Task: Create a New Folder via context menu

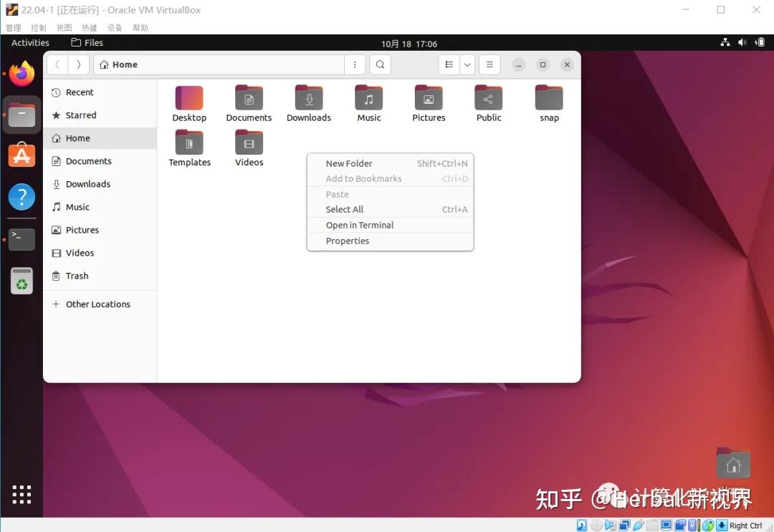Action: (349, 163)
